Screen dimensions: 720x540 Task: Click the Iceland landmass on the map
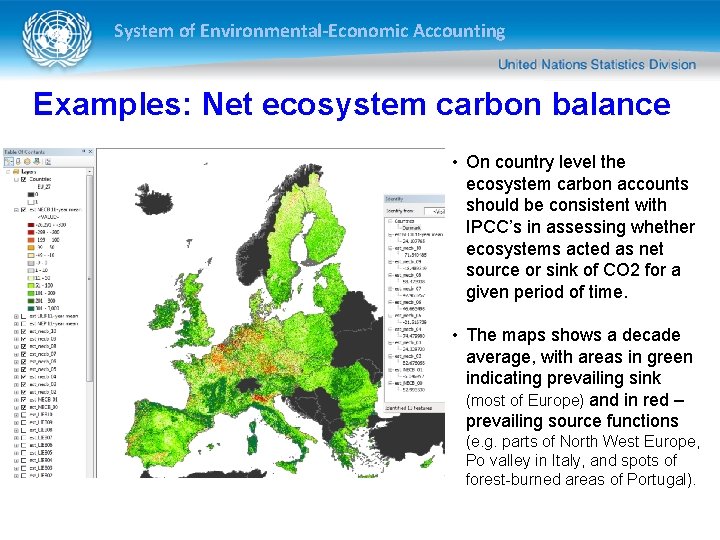click(154, 201)
